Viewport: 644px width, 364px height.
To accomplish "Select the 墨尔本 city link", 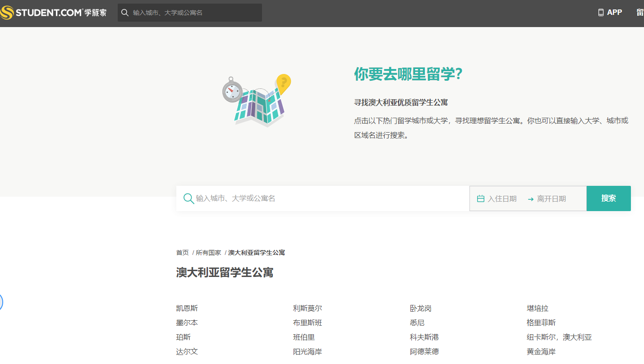I will (x=187, y=323).
